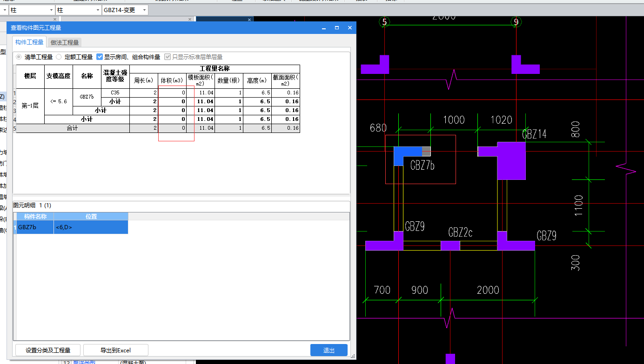
Task: Click the 数量(根) column header
Action: pyautogui.click(x=229, y=80)
